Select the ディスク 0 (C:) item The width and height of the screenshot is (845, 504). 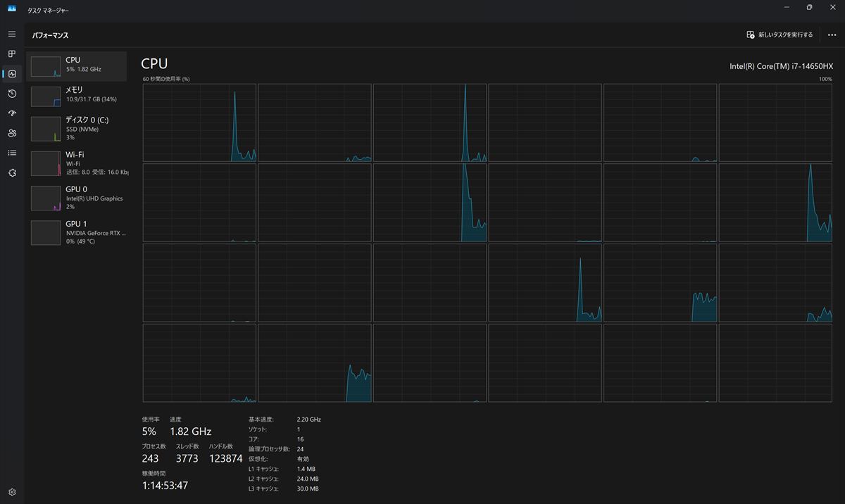77,128
